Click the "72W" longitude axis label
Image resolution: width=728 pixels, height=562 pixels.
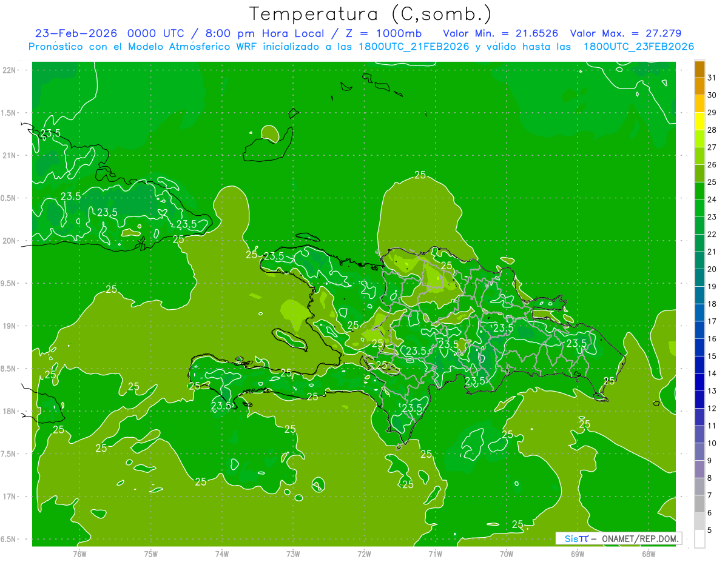[x=364, y=554]
